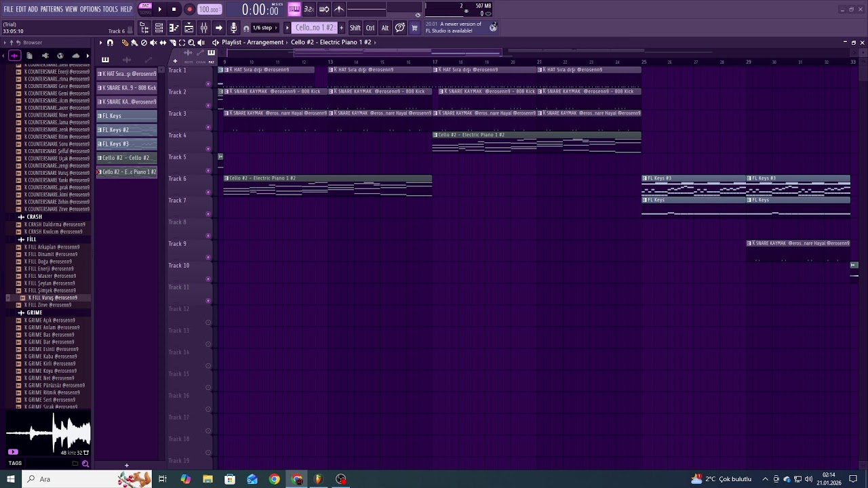Click the countdown before recording icon
Screen dimensions: 868x488
click(309, 9)
